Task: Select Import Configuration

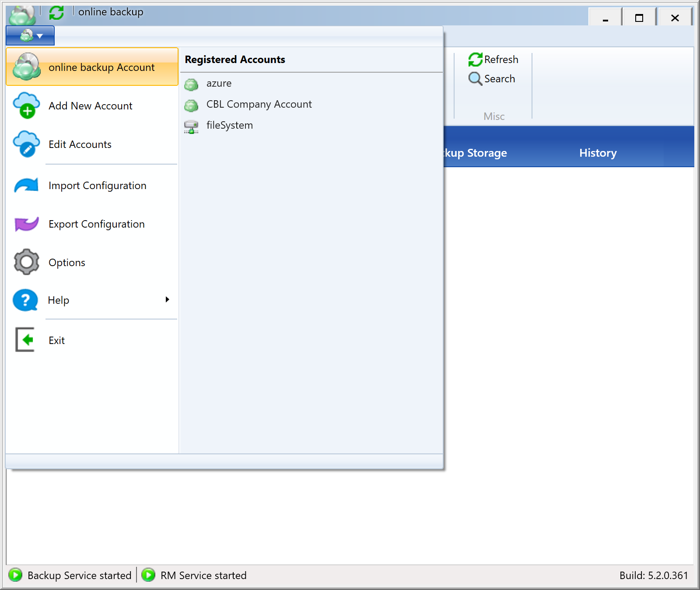Action: [x=92, y=186]
